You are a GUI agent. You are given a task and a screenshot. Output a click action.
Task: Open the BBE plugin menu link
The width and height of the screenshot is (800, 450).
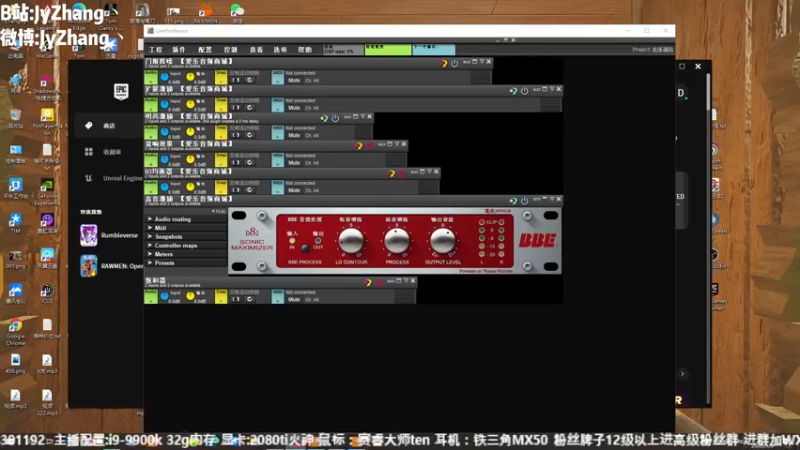[497, 211]
